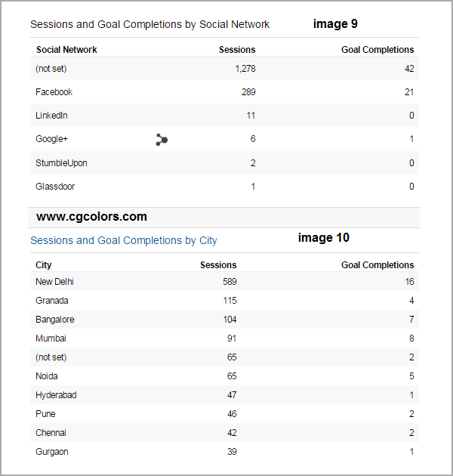Open Sessions and Goal Completions by City link
This screenshot has width=453, height=476.
coord(124,240)
